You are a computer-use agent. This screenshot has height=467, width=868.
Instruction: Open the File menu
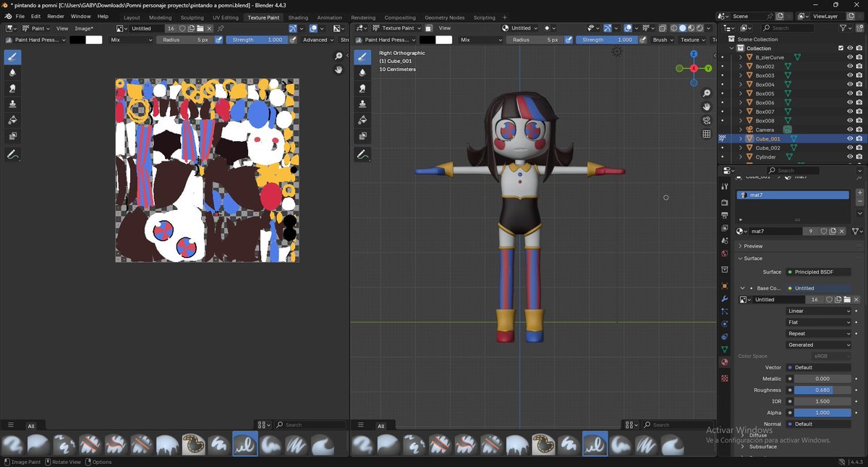[x=20, y=16]
